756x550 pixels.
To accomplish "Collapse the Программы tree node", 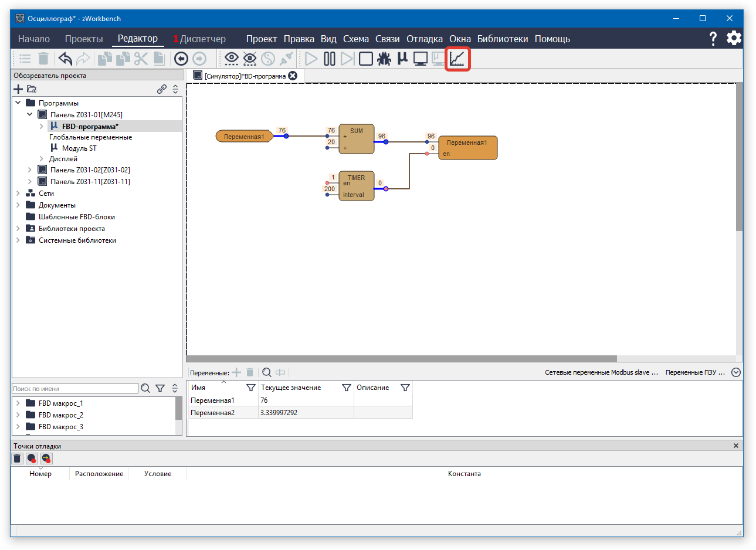I will point(18,103).
